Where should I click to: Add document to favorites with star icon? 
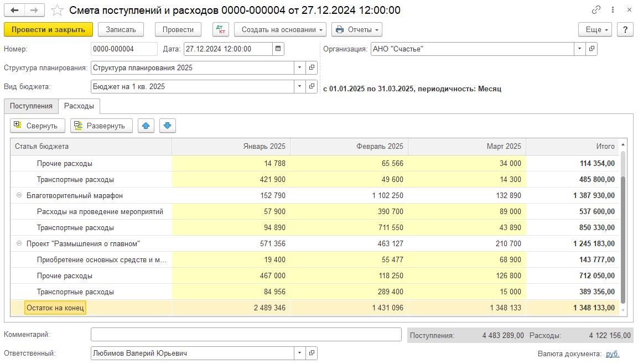57,11
